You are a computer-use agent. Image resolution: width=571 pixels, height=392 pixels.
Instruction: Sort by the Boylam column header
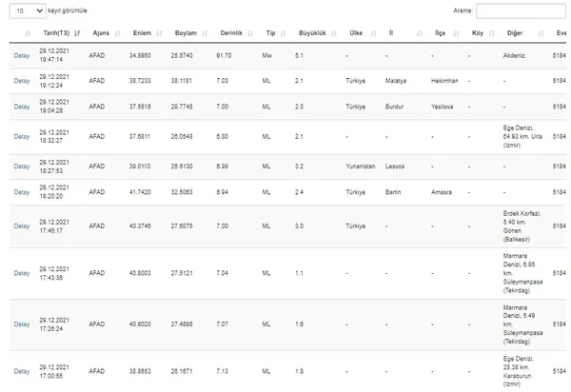point(186,33)
